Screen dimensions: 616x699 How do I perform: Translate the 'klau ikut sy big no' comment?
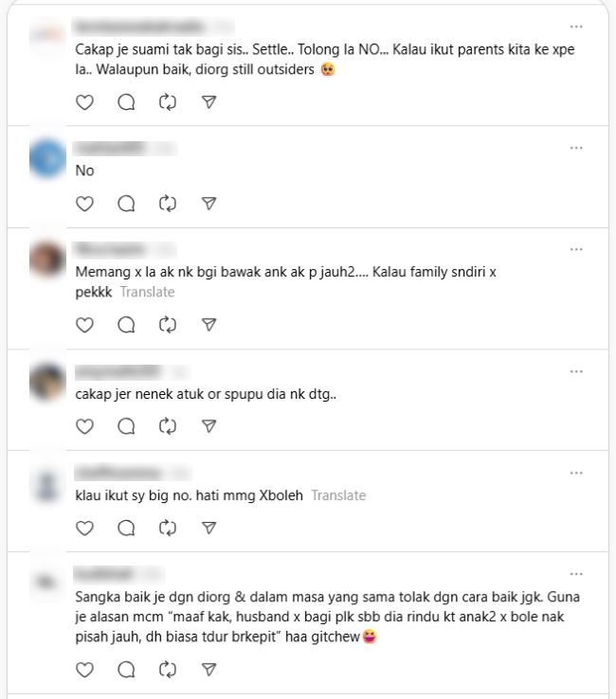coord(338,495)
